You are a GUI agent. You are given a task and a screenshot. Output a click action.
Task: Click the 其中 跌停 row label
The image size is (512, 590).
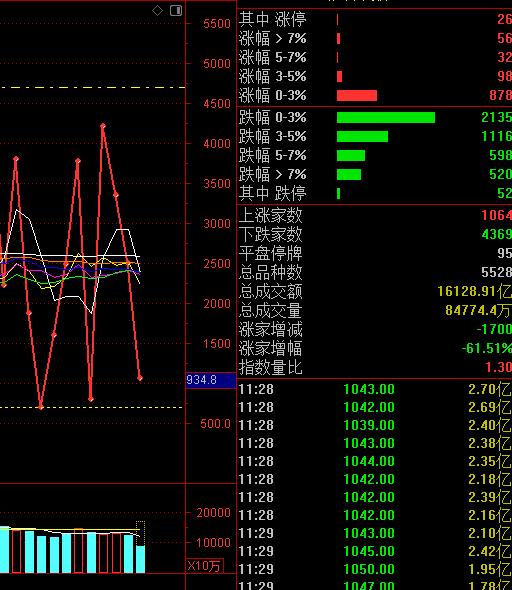(x=272, y=193)
